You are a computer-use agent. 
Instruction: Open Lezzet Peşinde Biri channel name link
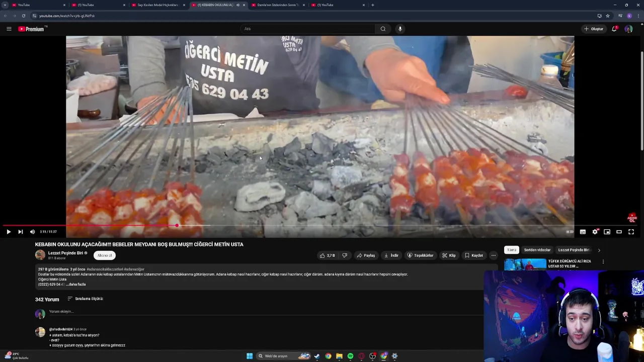pos(65,253)
